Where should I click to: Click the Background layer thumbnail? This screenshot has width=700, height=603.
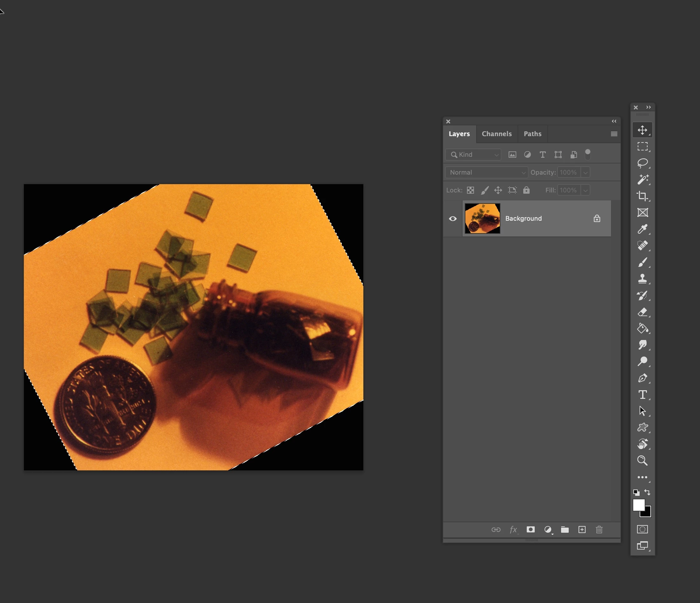pos(482,218)
